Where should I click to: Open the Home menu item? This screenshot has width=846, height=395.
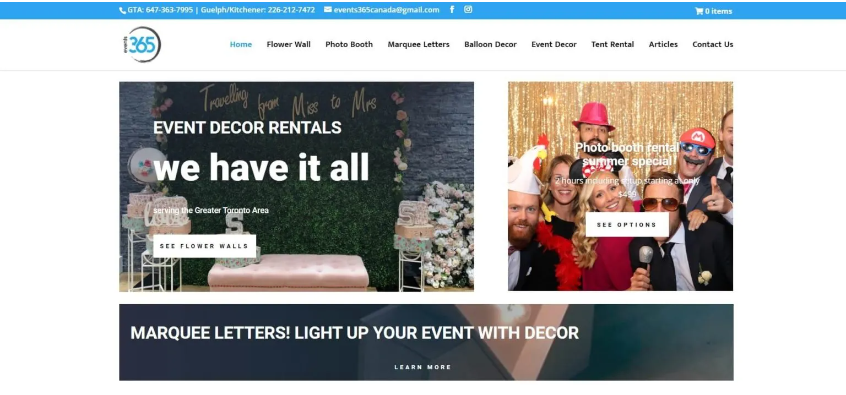(241, 44)
